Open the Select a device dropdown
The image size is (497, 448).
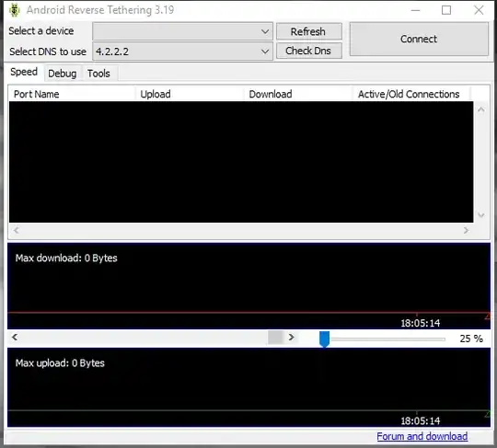(x=182, y=31)
